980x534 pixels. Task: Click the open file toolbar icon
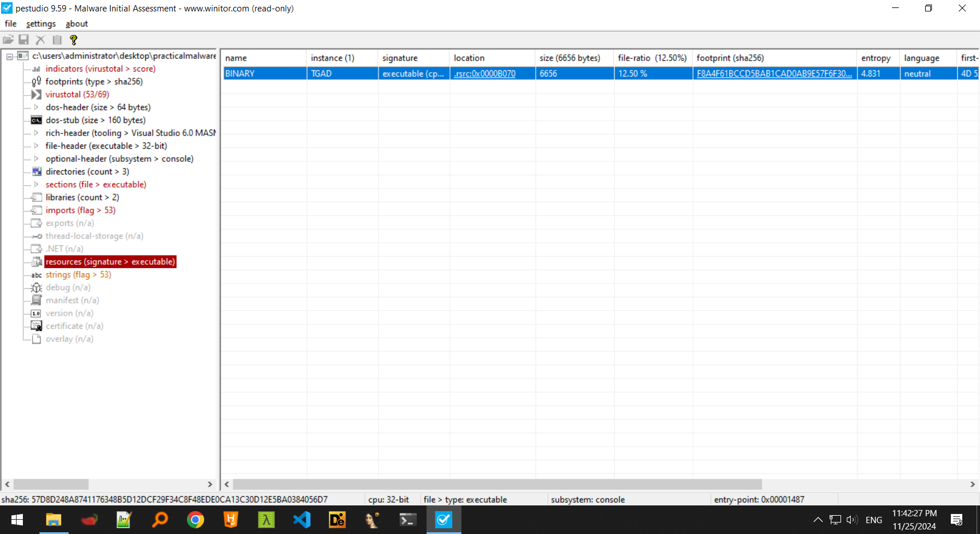click(8, 39)
